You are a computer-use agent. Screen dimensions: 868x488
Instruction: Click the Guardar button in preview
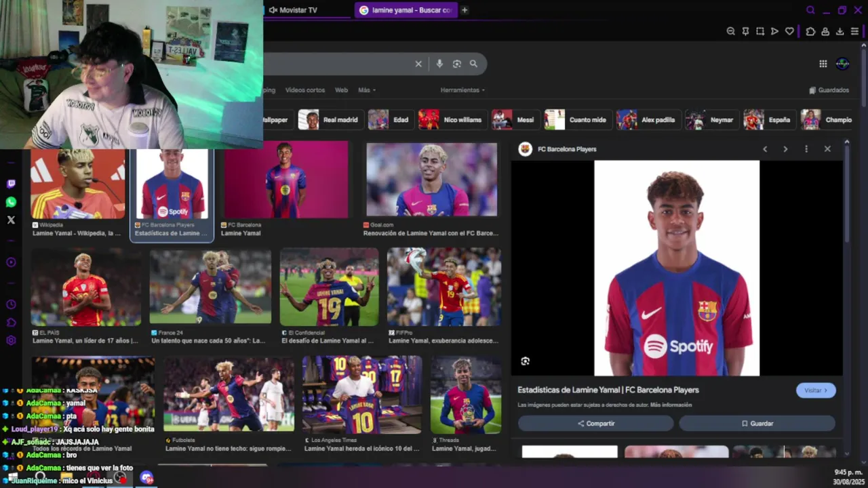757,424
